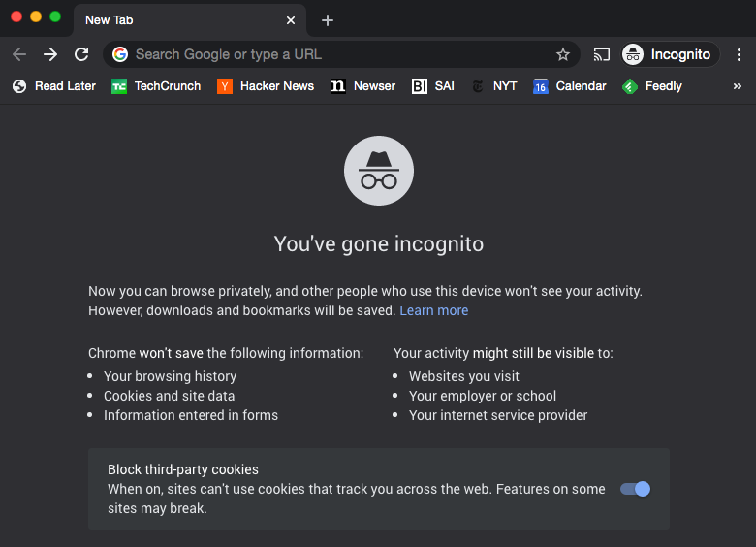
Task: Click the back navigation arrow
Action: pos(19,54)
